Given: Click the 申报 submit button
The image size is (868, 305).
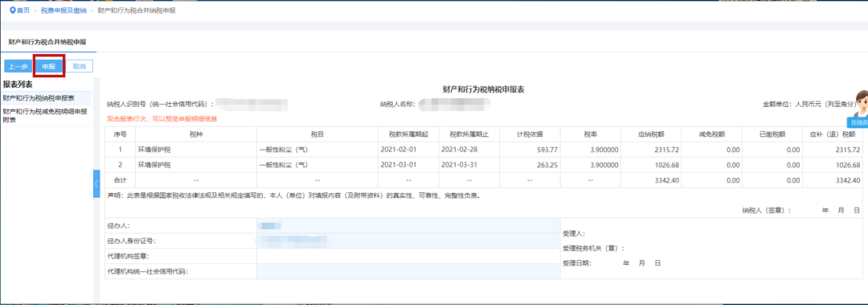Looking at the screenshot, I should click(x=49, y=67).
